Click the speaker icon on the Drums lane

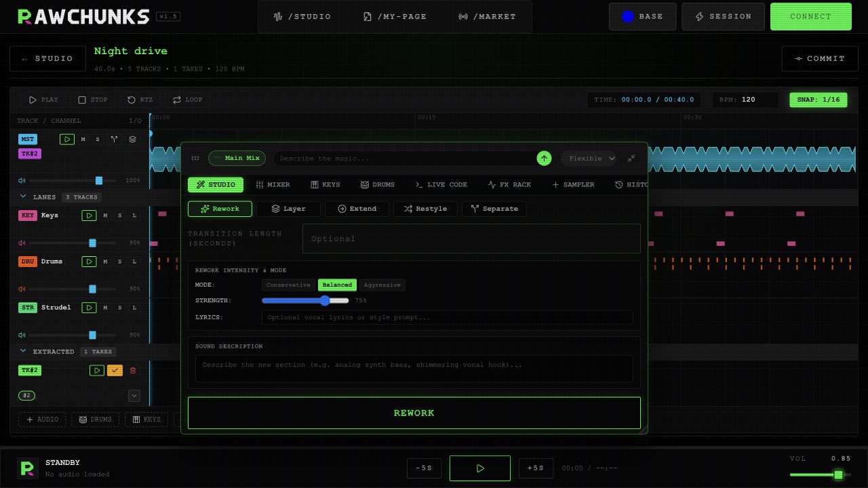click(x=22, y=289)
